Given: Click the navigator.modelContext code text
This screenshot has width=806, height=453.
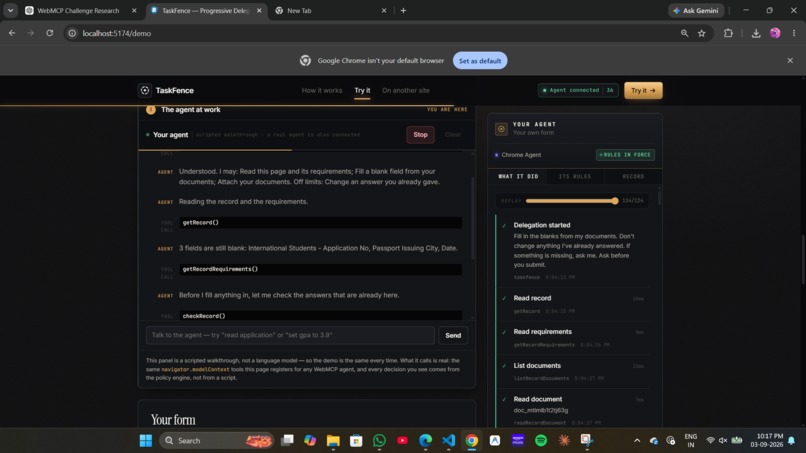Looking at the screenshot, I should pos(195,369).
